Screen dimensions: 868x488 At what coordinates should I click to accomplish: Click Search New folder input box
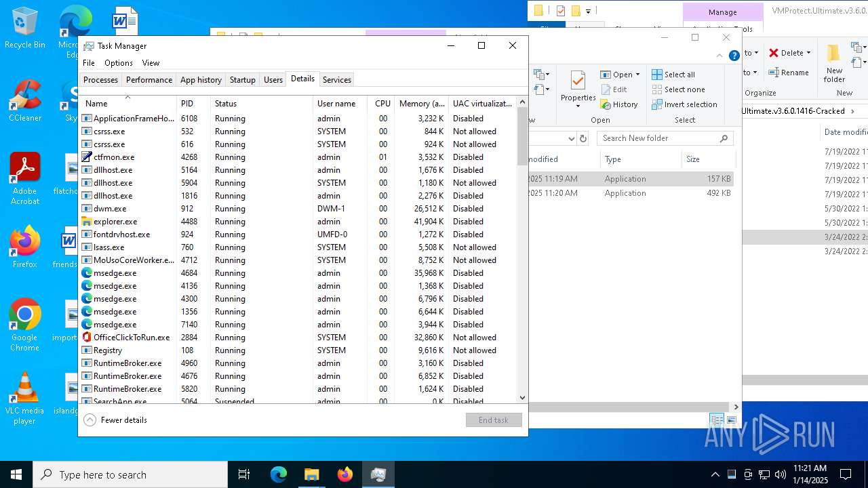(x=665, y=138)
